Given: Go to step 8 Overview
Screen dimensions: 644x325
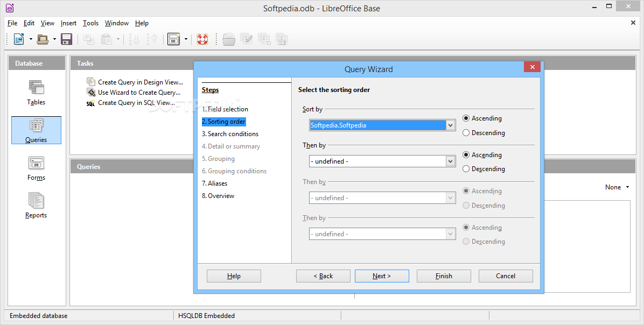Looking at the screenshot, I should [218, 196].
